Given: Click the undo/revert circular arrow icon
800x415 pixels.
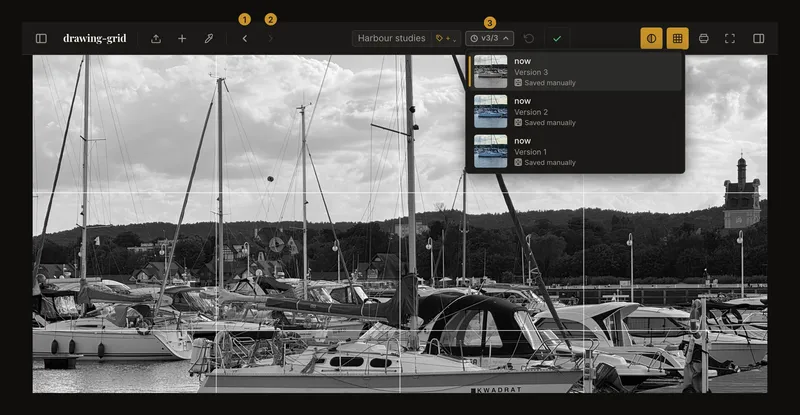Looking at the screenshot, I should 529,39.
